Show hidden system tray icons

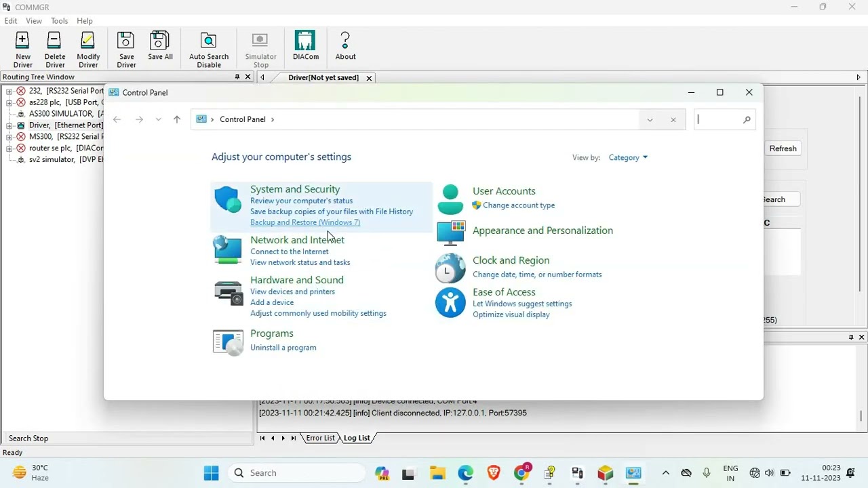665,473
